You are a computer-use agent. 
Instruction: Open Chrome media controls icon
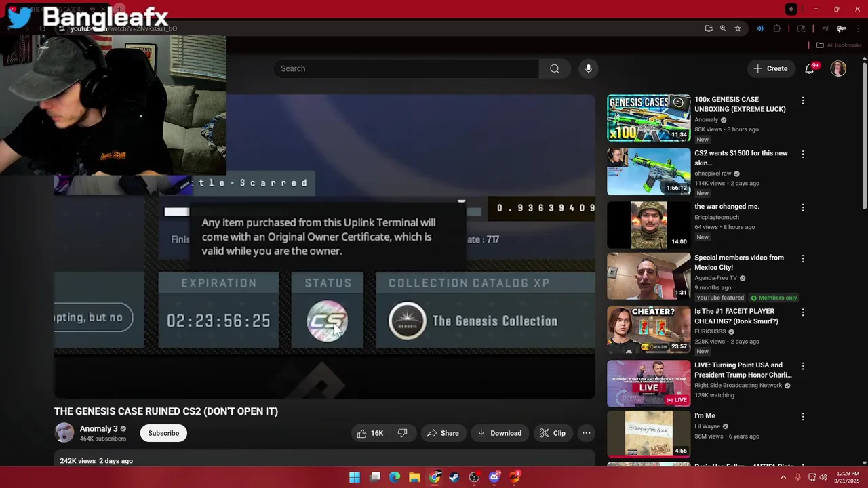click(825, 28)
